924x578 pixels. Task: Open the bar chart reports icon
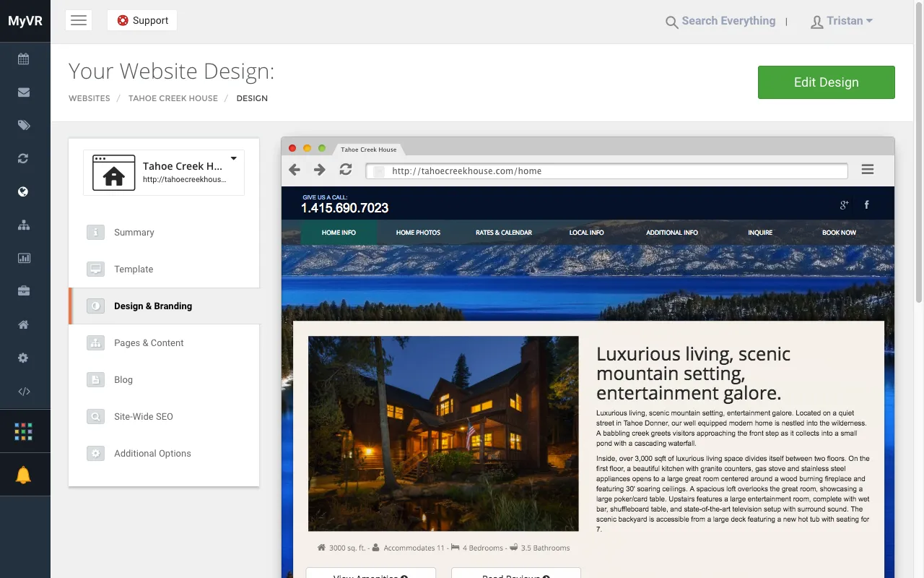[x=24, y=258]
